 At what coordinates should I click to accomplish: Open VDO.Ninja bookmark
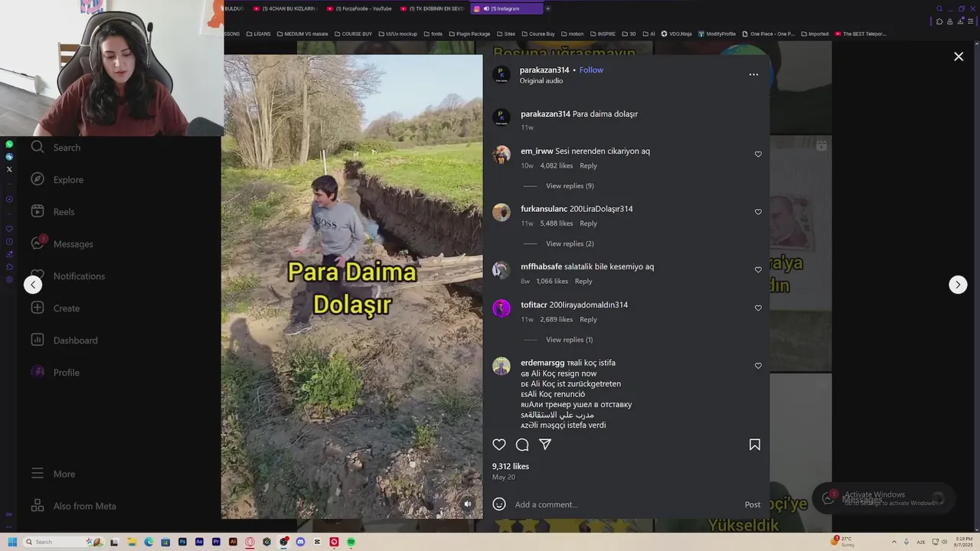pyautogui.click(x=676, y=34)
